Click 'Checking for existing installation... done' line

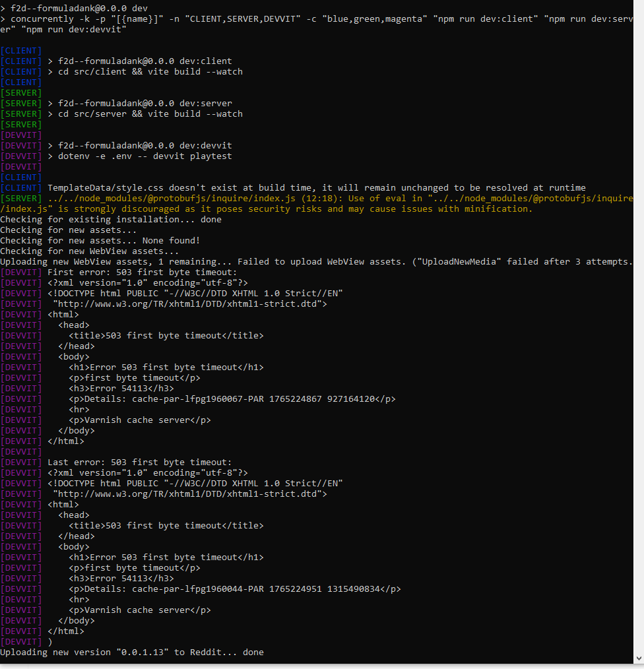coord(111,219)
